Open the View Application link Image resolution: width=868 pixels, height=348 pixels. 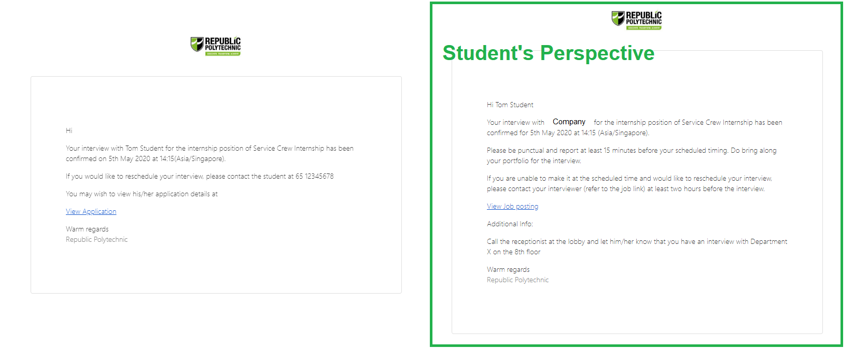91,211
